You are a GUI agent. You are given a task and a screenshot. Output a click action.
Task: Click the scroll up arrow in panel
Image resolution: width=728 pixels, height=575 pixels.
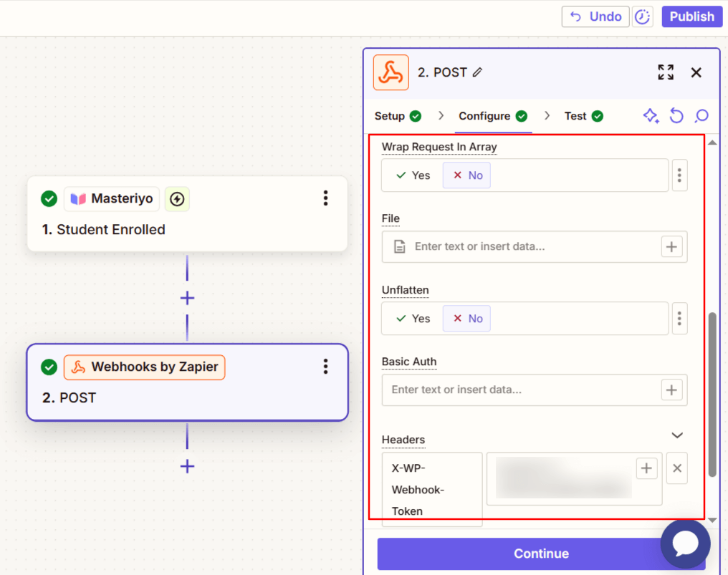(x=712, y=143)
